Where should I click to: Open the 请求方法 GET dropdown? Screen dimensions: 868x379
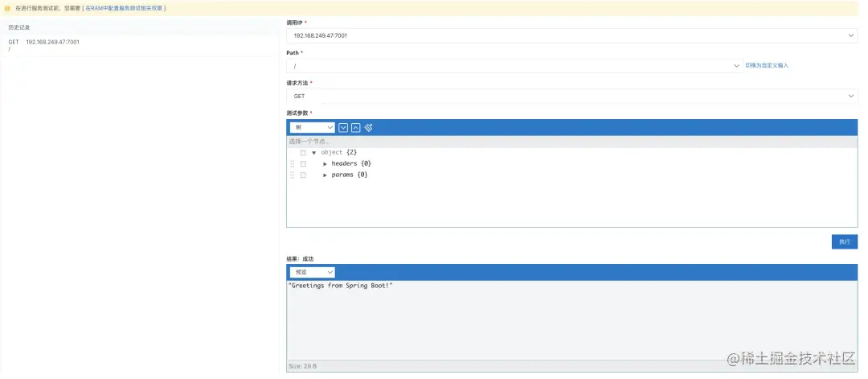(x=572, y=96)
